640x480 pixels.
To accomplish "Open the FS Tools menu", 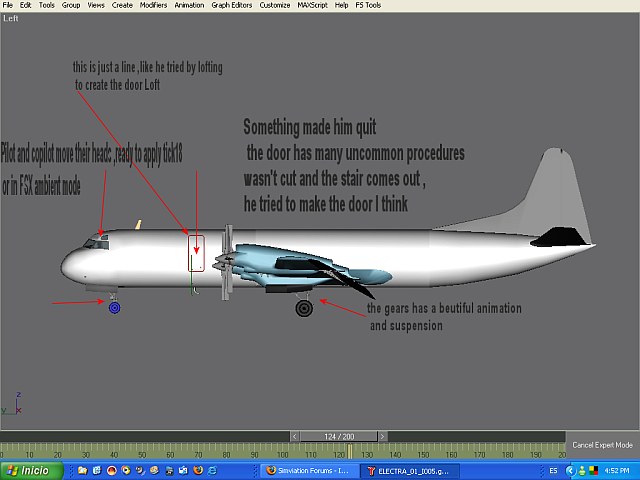I will click(x=368, y=5).
